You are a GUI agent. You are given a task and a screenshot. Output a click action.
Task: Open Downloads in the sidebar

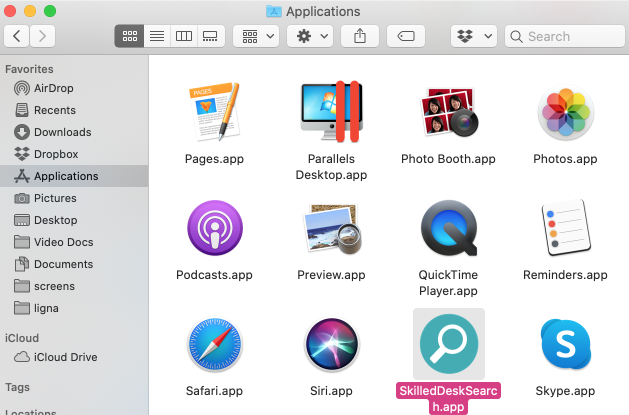[x=62, y=132]
